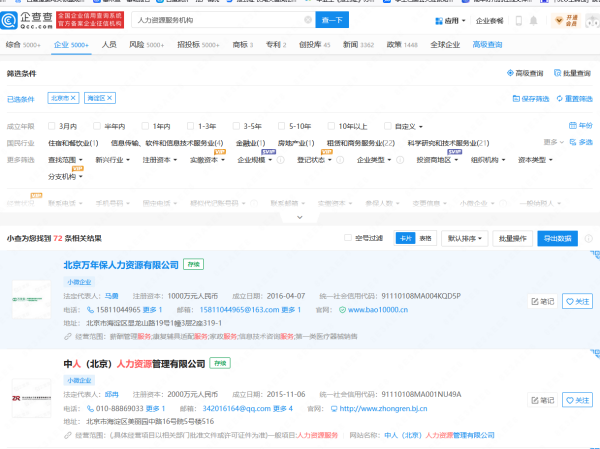Click the 查一下 search button

(x=332, y=20)
